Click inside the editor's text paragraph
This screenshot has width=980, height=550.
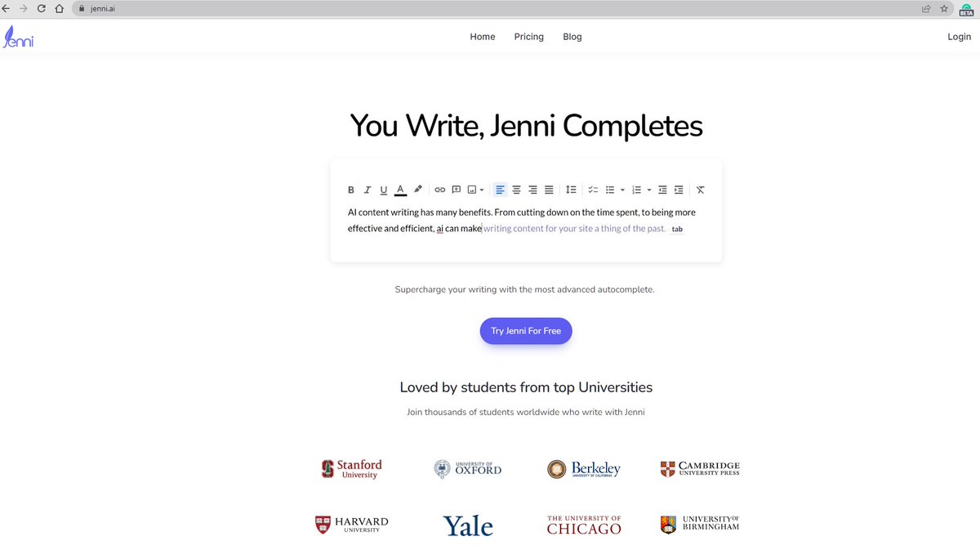coord(522,220)
